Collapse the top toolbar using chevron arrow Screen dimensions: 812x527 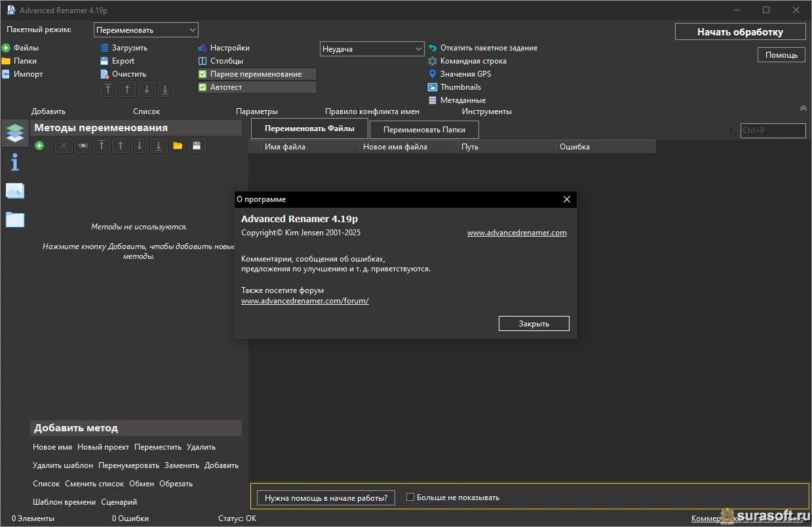(x=803, y=108)
